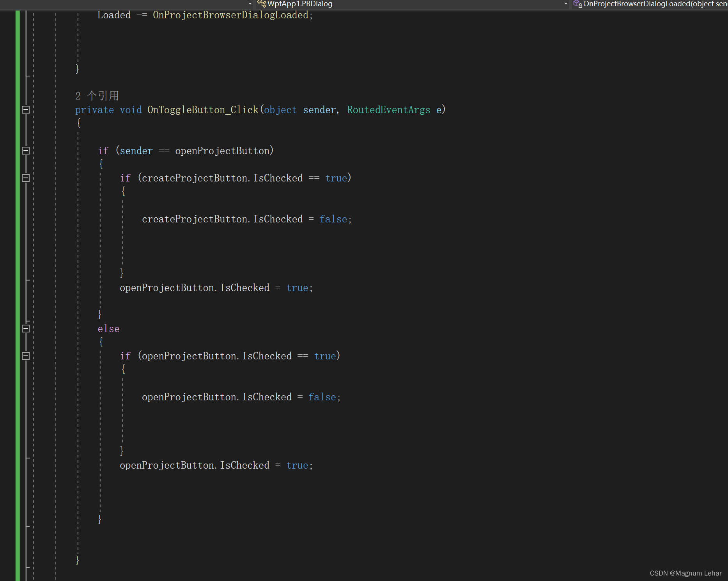
Task: Click the else keyword in the code
Action: [108, 329]
